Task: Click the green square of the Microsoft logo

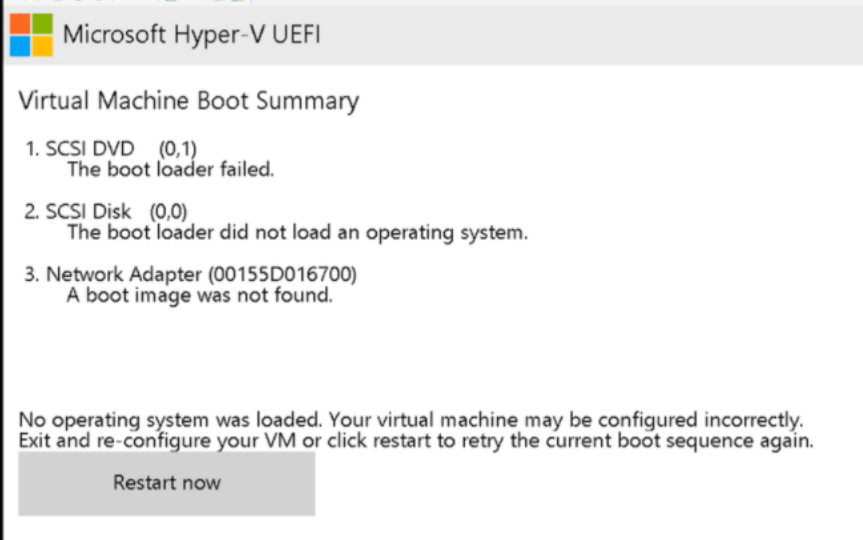Action: coord(42,25)
